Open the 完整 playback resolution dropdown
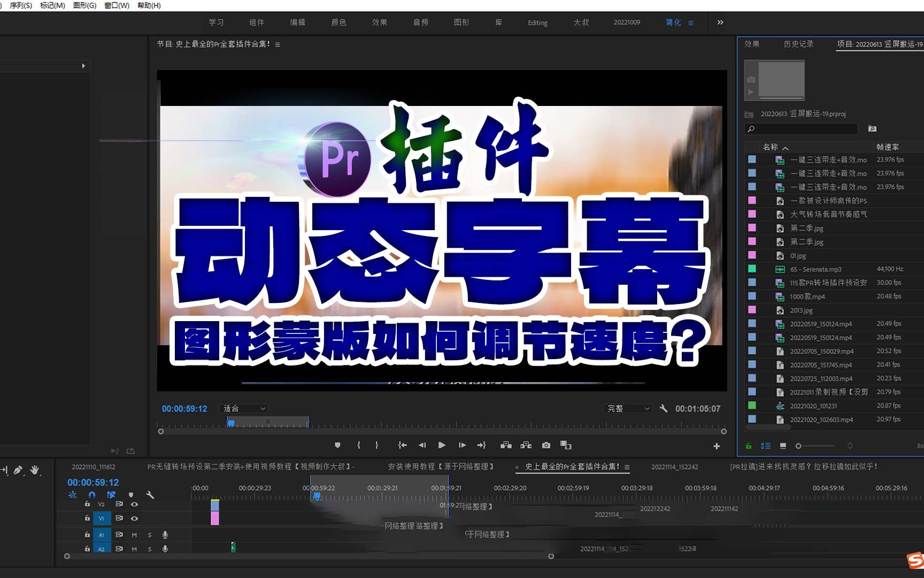Image resolution: width=924 pixels, height=578 pixels. pyautogui.click(x=627, y=408)
